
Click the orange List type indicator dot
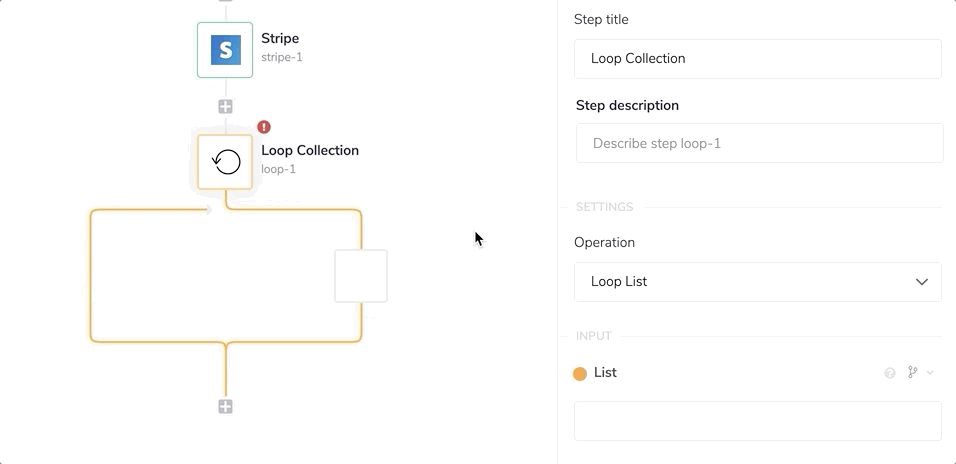point(580,374)
